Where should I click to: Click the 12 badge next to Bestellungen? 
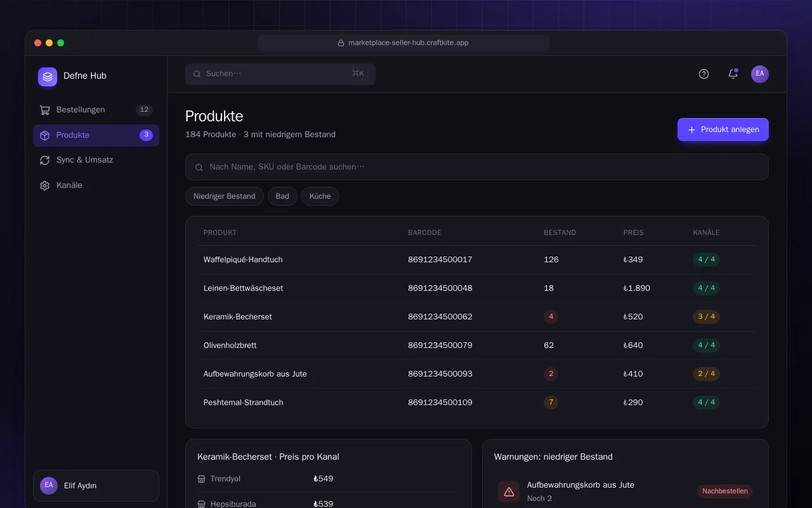pyautogui.click(x=145, y=110)
